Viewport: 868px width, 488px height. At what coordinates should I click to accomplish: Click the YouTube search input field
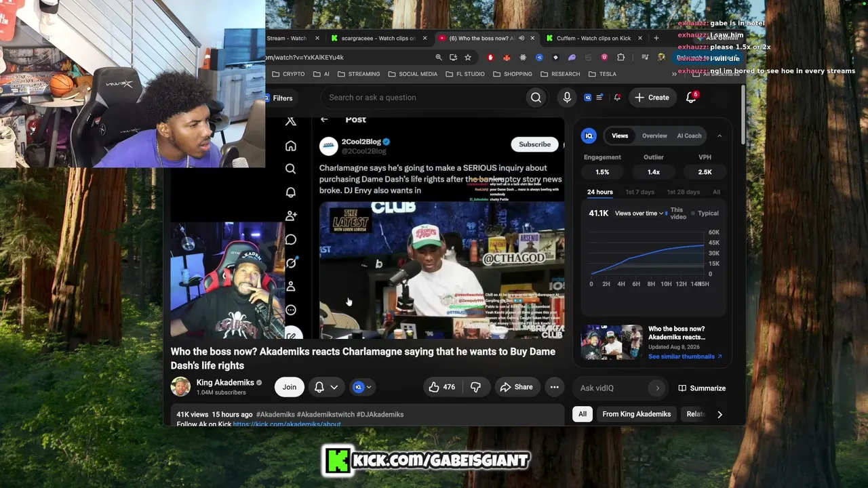point(423,98)
